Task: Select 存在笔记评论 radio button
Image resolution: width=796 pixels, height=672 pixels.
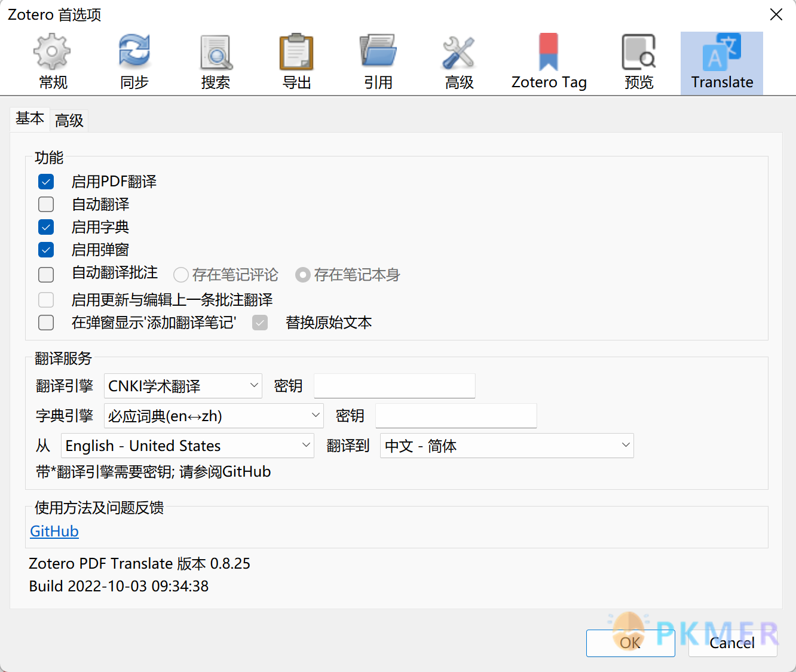Action: pos(181,275)
